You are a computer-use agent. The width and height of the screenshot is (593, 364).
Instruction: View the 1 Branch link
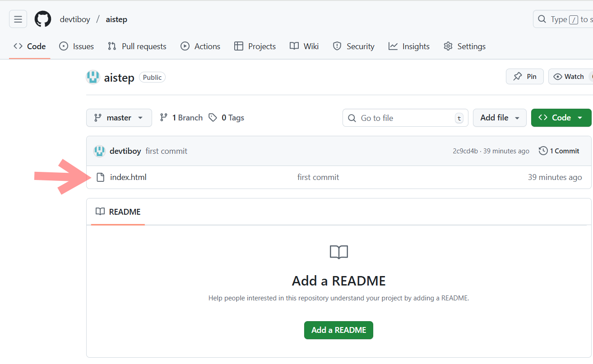181,118
